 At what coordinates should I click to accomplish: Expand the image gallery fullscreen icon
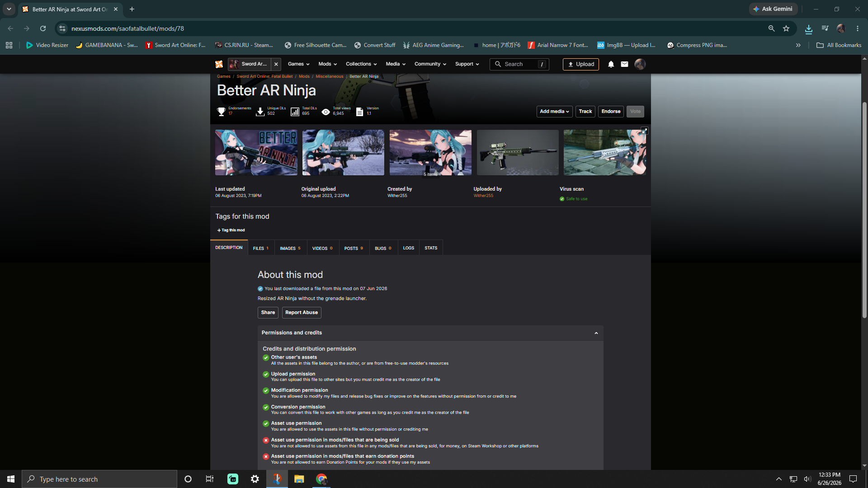pyautogui.click(x=645, y=131)
